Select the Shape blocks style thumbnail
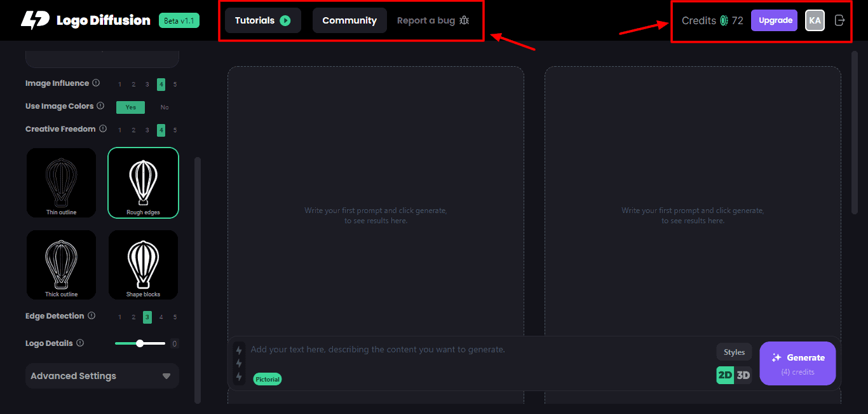Viewport: 868px width, 414px height. point(143,265)
